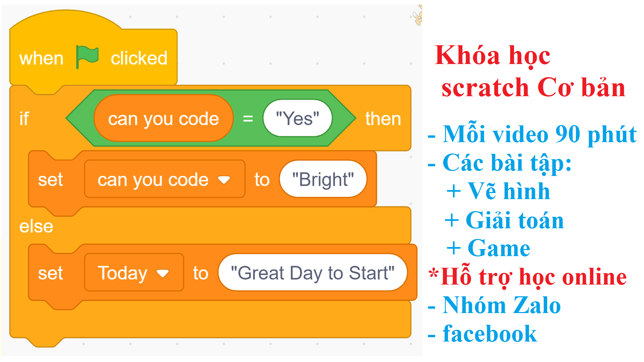Click the 'else' branch of the block
This screenshot has height=362, width=644.
pos(35,226)
